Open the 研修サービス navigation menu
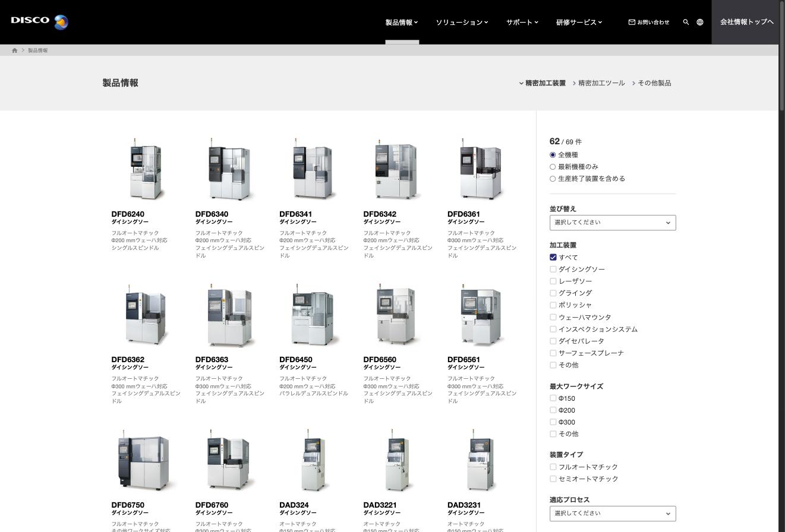Screen dimensions: 785x532 pyautogui.click(x=579, y=22)
